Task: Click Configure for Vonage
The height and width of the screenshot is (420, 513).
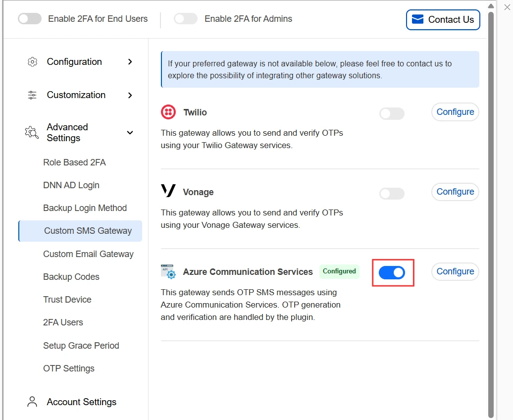Action: [x=455, y=192]
